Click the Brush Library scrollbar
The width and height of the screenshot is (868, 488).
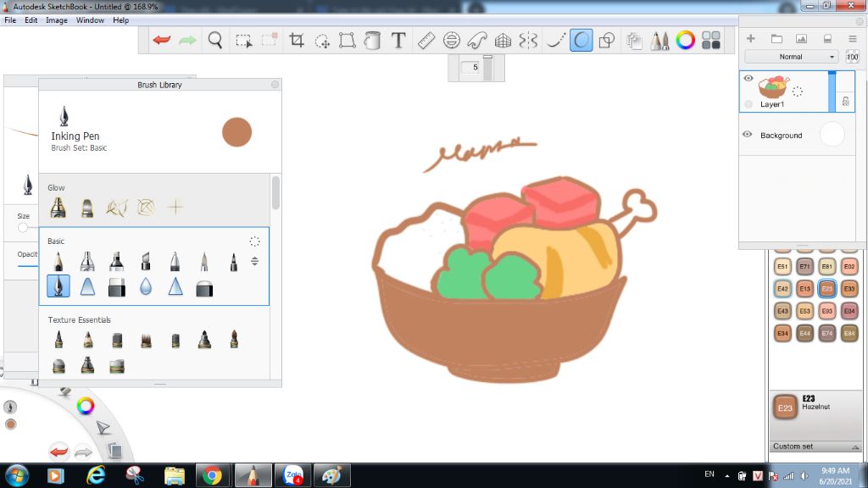click(275, 192)
